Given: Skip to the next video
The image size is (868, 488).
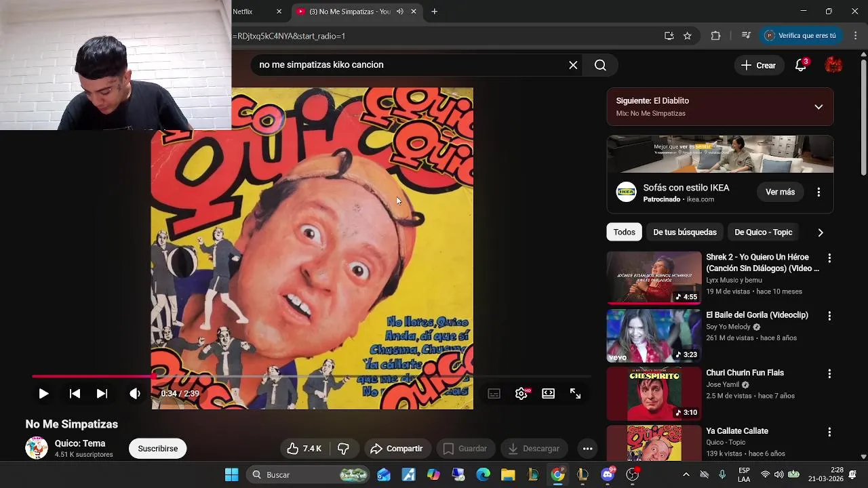Looking at the screenshot, I should [x=102, y=393].
